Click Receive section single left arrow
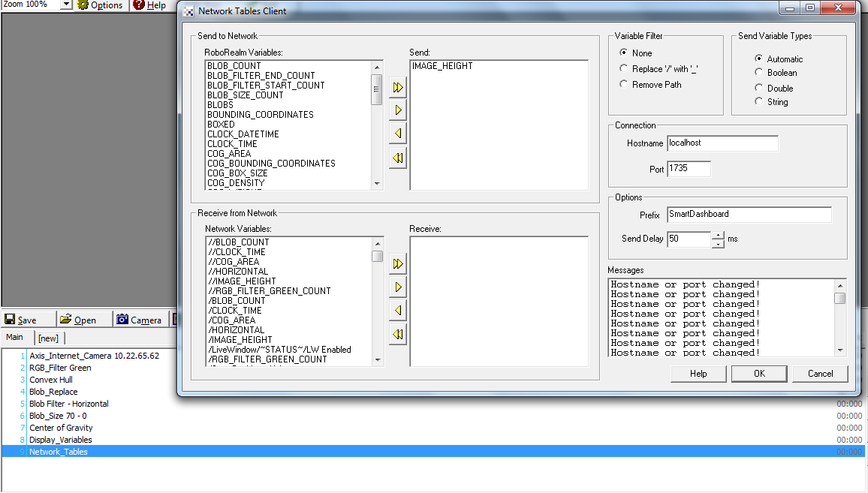 click(397, 311)
